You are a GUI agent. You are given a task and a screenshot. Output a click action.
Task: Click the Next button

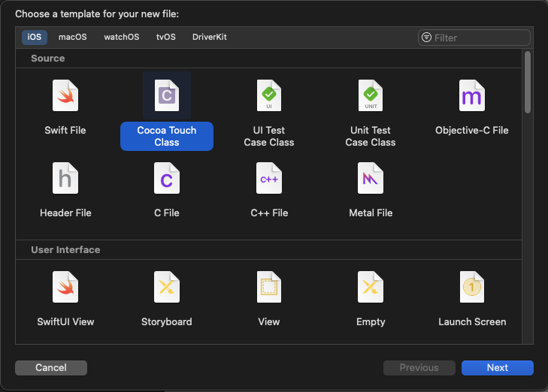tap(498, 368)
